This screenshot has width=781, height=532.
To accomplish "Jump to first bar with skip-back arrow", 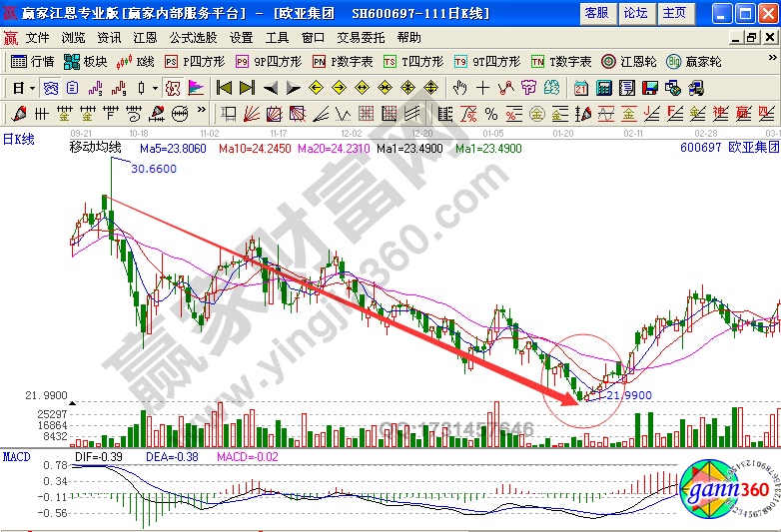I will point(225,87).
